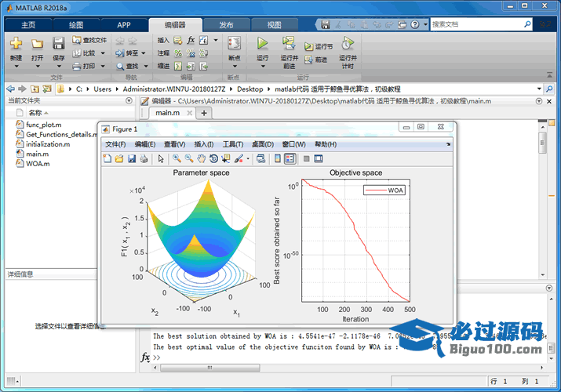
Task: Click Zoom In tool in Figure 1
Action: (177, 158)
